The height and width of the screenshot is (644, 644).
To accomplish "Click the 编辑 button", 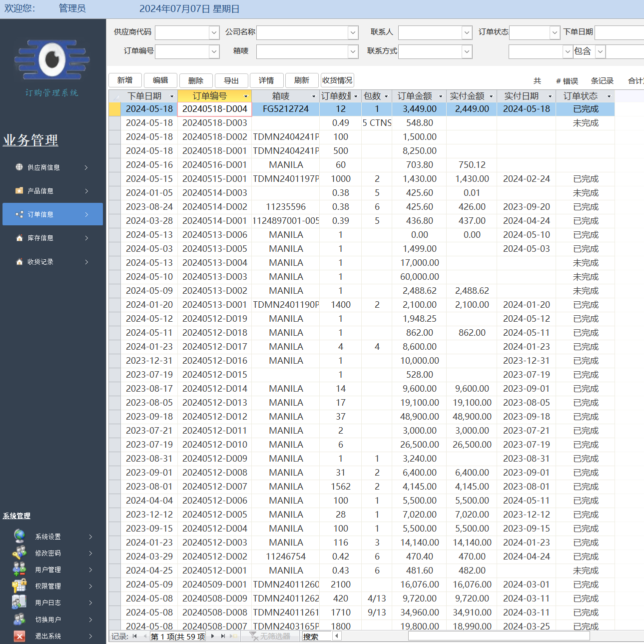I will [160, 80].
